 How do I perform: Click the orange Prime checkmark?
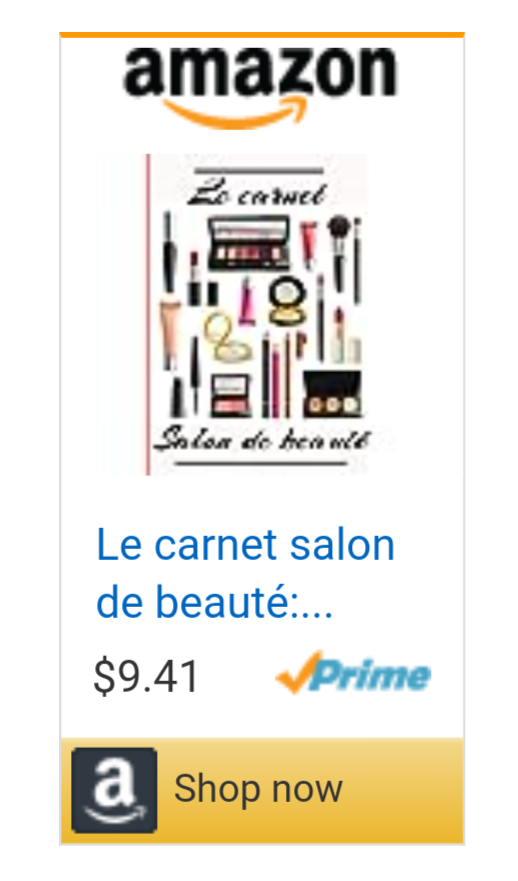click(299, 672)
